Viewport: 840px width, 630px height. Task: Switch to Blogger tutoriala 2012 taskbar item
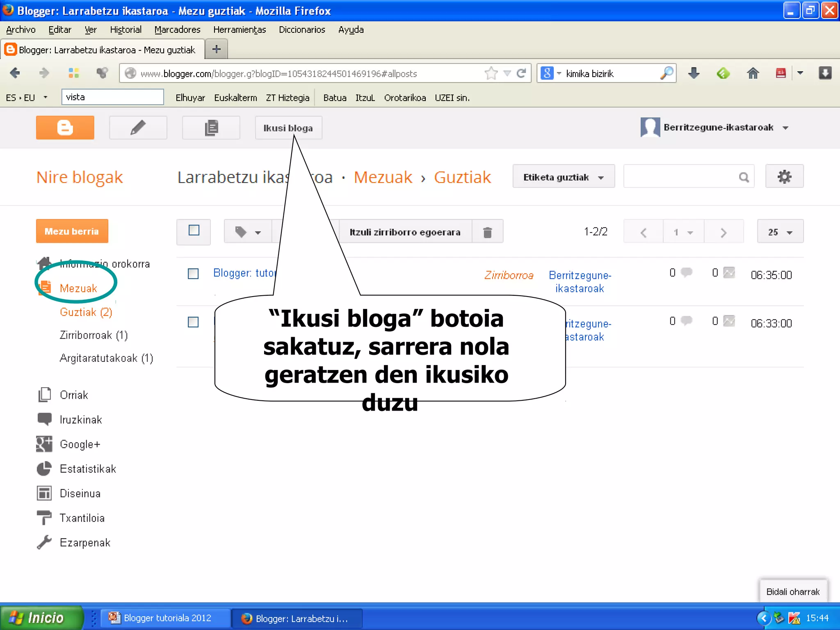click(x=165, y=618)
